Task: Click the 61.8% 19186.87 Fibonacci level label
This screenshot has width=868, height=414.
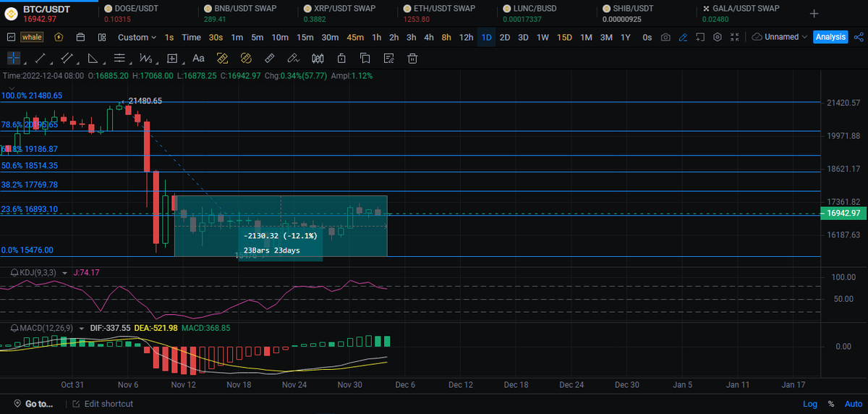Action: (x=30, y=148)
